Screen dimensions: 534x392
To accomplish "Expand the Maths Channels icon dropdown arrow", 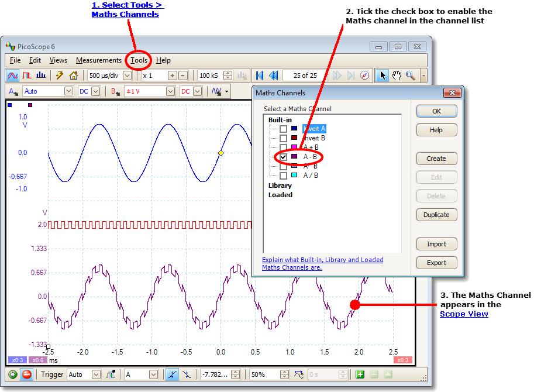I will (x=226, y=91).
